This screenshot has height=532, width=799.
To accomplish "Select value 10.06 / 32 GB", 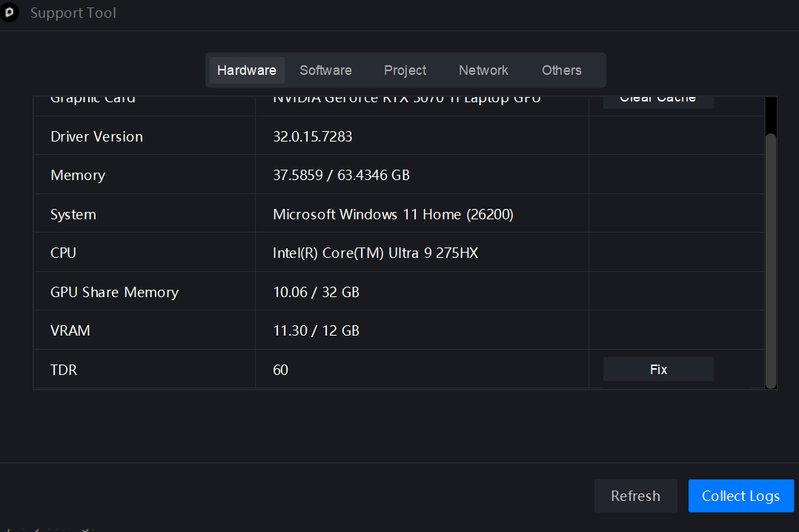I will [316, 293].
